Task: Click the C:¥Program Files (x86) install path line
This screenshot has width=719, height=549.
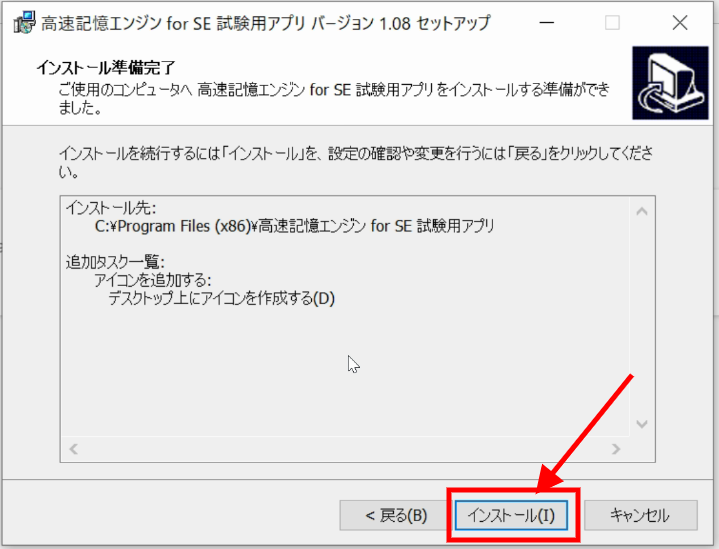Action: click(x=294, y=226)
